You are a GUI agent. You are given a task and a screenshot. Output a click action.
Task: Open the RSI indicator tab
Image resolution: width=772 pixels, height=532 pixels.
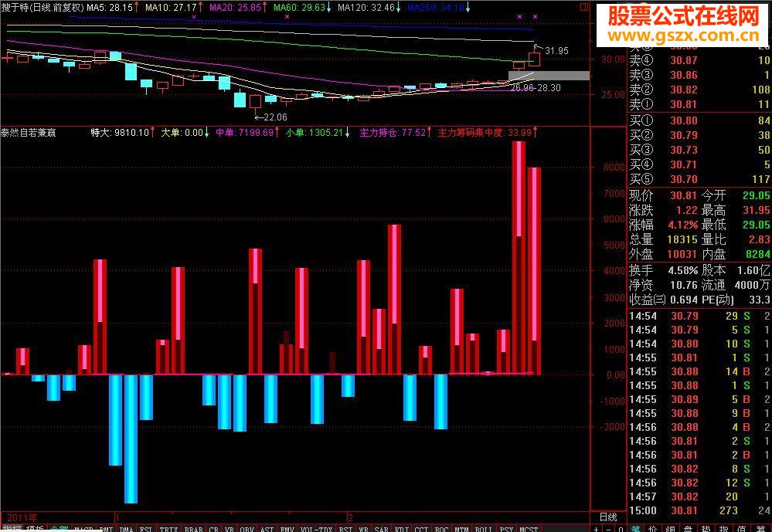(345, 529)
